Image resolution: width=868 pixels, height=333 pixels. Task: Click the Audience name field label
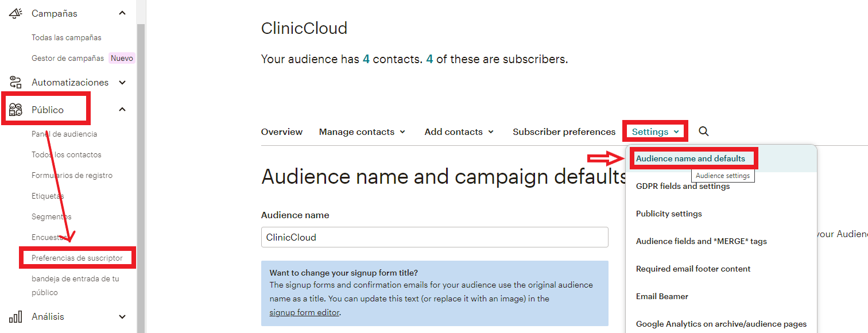[x=295, y=215]
